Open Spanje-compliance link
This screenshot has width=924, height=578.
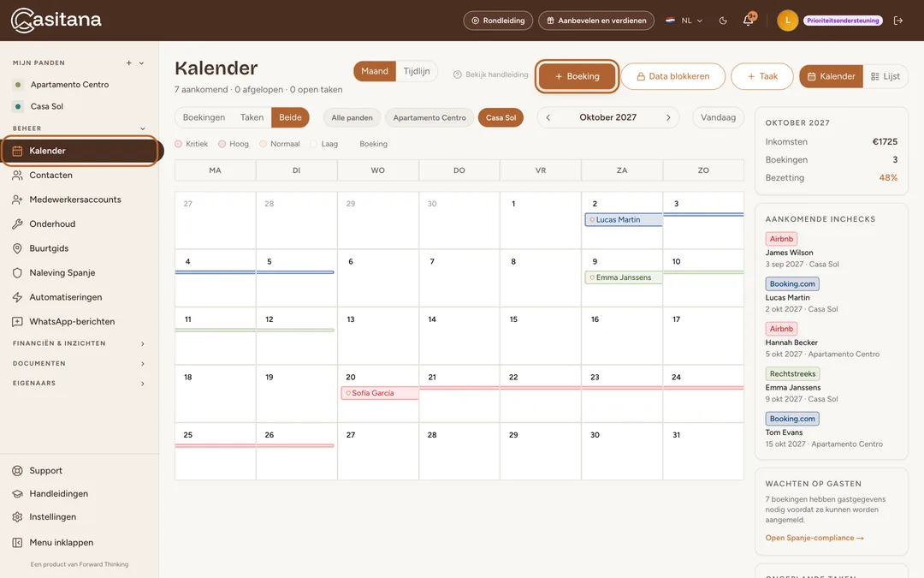pos(814,538)
